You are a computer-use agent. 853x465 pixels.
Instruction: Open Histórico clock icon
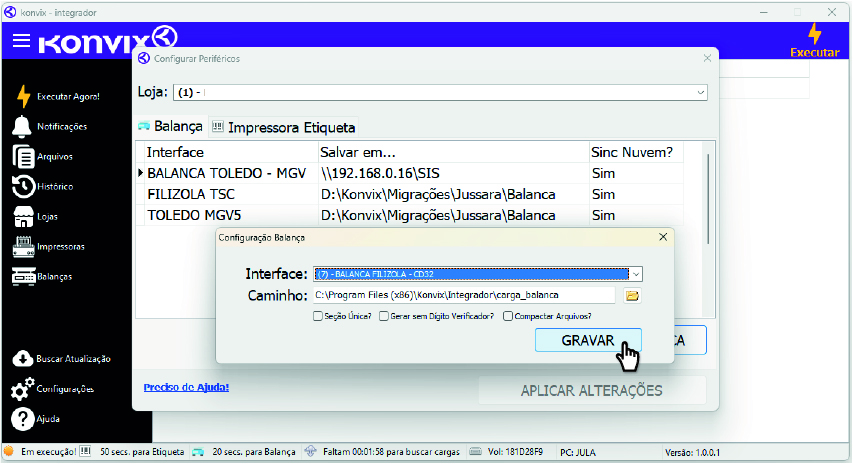tap(23, 187)
